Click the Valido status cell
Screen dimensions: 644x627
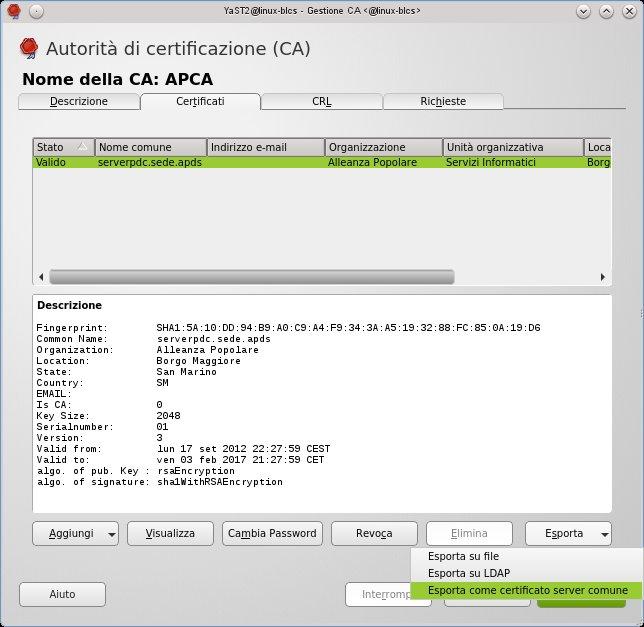[51, 162]
